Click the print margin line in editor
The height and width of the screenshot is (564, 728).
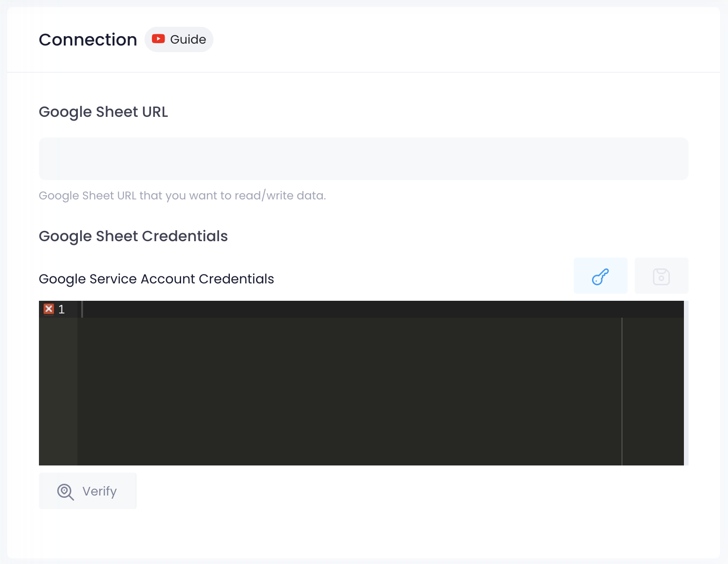(x=622, y=389)
